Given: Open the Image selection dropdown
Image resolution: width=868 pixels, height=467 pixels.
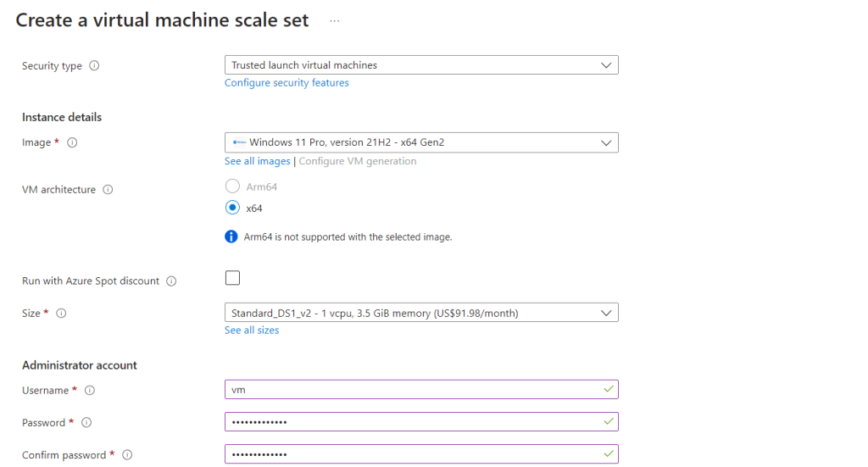Looking at the screenshot, I should [421, 142].
